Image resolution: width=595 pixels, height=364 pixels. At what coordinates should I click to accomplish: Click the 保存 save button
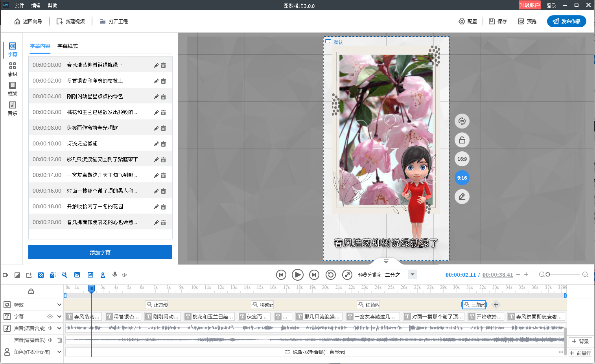(x=498, y=21)
